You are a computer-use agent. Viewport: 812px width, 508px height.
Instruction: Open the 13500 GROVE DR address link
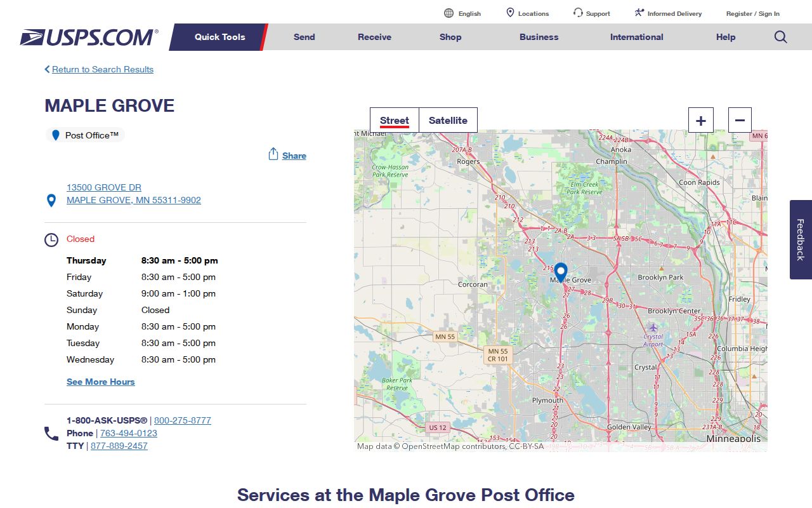click(x=104, y=187)
